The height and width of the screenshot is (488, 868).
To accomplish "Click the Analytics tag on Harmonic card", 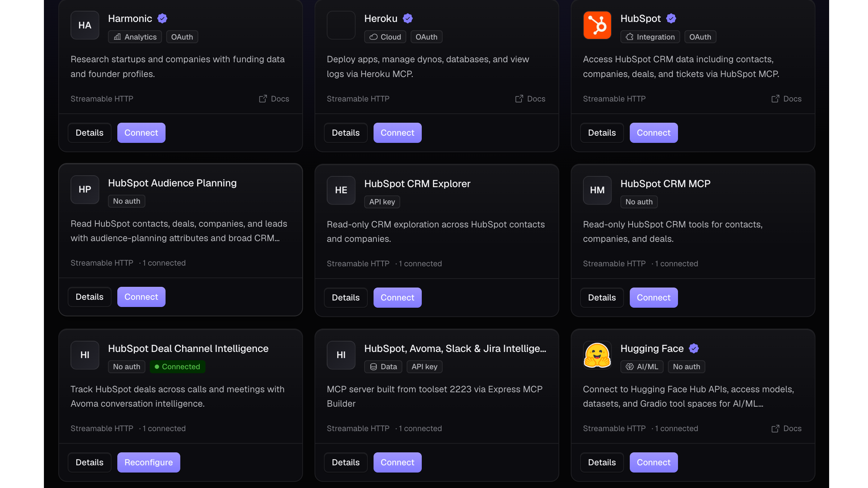I will [x=135, y=37].
